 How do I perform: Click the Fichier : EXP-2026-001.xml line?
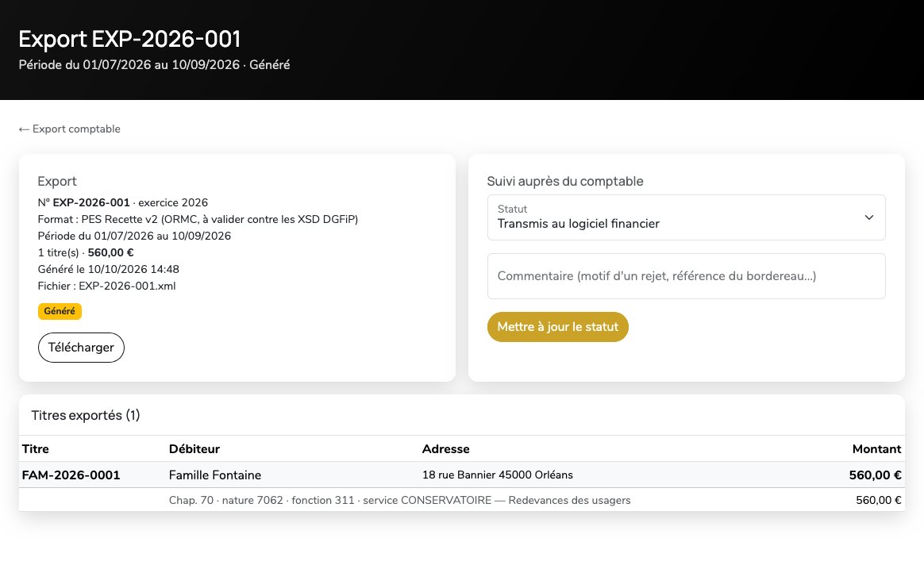tap(106, 286)
